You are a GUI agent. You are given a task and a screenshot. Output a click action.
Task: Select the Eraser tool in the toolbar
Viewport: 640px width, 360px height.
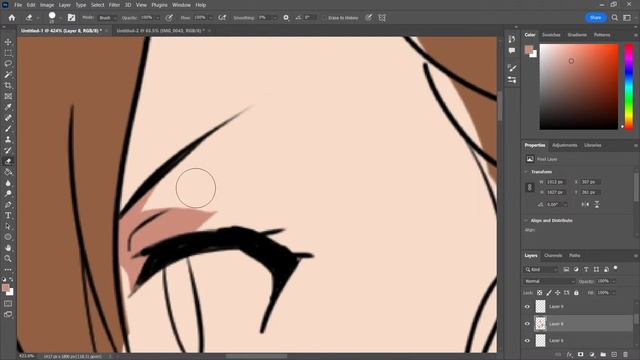coord(8,161)
